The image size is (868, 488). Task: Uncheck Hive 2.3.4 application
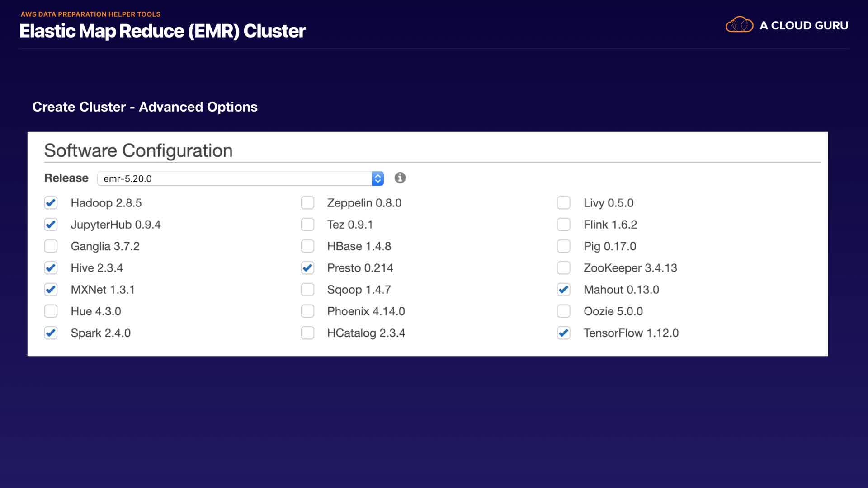(51, 268)
